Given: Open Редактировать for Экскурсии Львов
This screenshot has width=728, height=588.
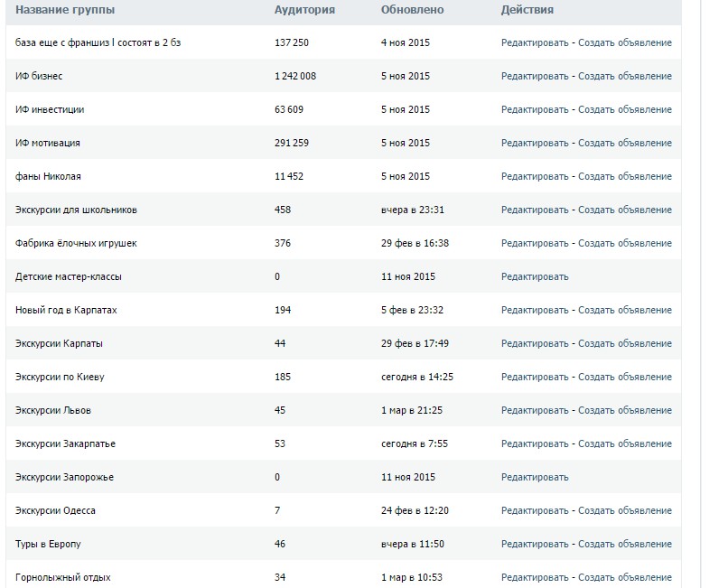Looking at the screenshot, I should pyautogui.click(x=535, y=410).
